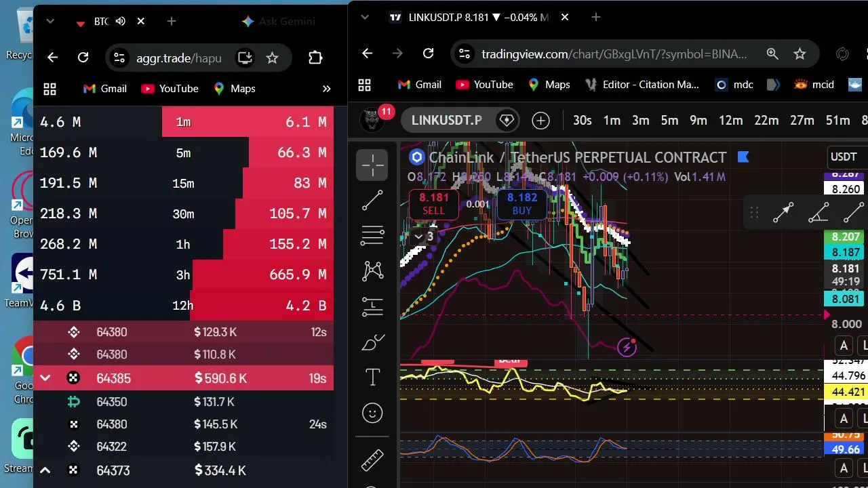Open Extensions in the aggr.trade browser window
Screen dimensions: 868x488
coord(315,58)
